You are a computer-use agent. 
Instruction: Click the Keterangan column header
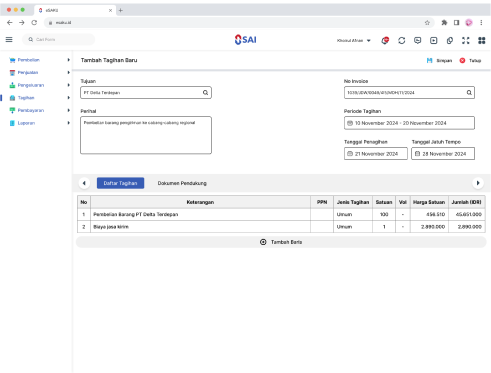(x=200, y=202)
